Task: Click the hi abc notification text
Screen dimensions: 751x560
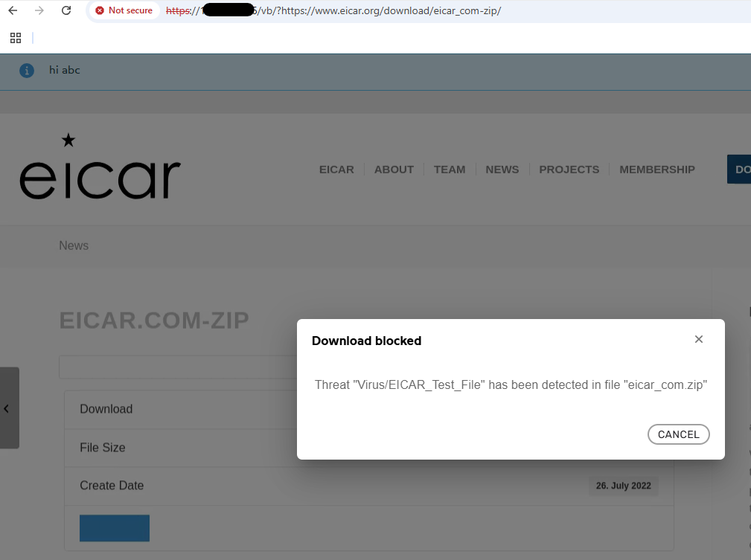Action: 65,70
